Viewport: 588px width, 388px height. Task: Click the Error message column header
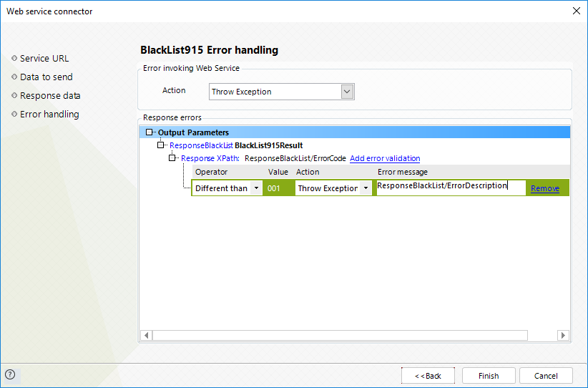403,172
